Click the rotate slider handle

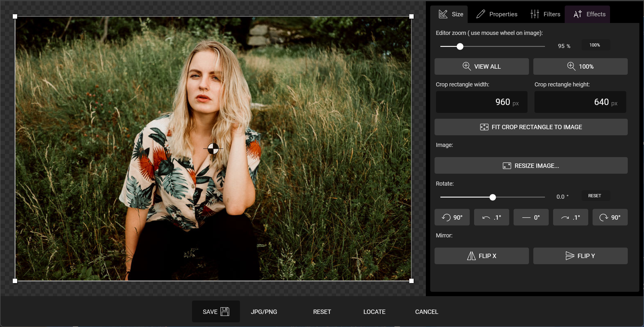493,198
